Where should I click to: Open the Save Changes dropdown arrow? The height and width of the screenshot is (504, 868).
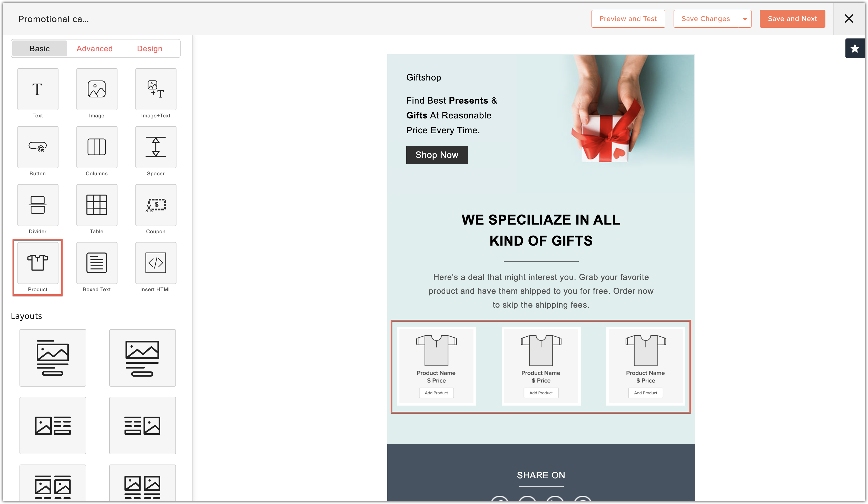(x=745, y=19)
